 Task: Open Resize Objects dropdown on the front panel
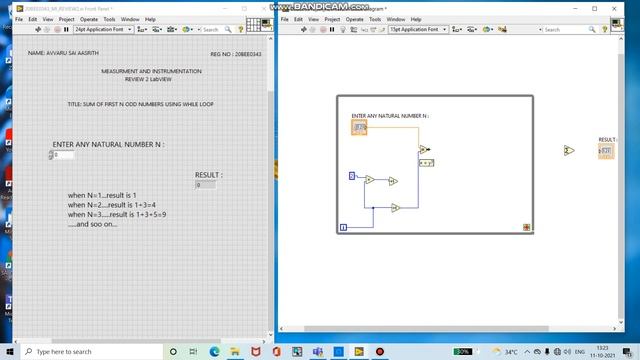tap(172, 29)
